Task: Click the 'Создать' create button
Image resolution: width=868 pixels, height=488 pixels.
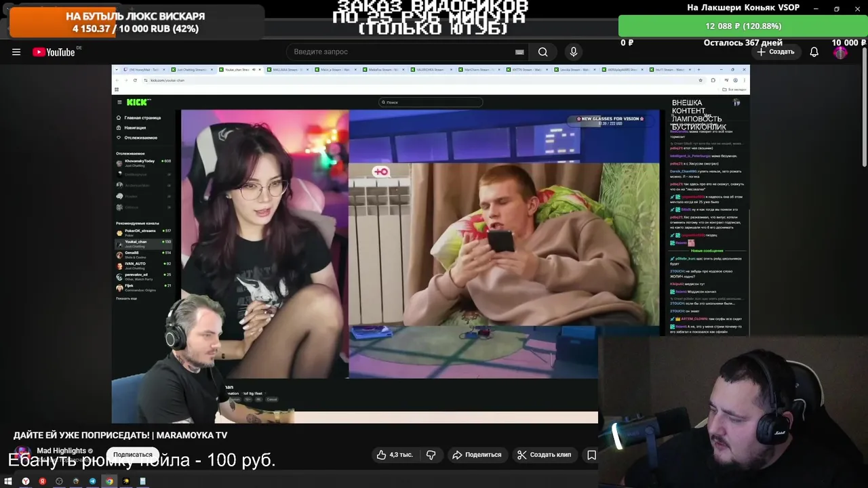Action: point(776,52)
